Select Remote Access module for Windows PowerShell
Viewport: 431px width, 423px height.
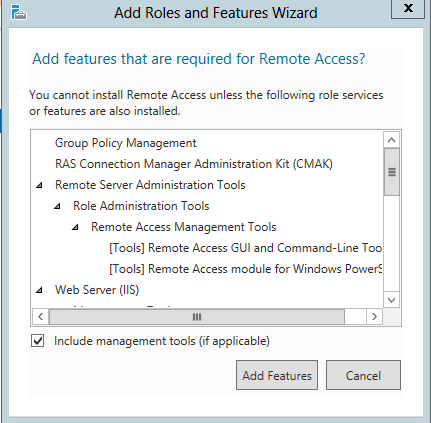245,269
